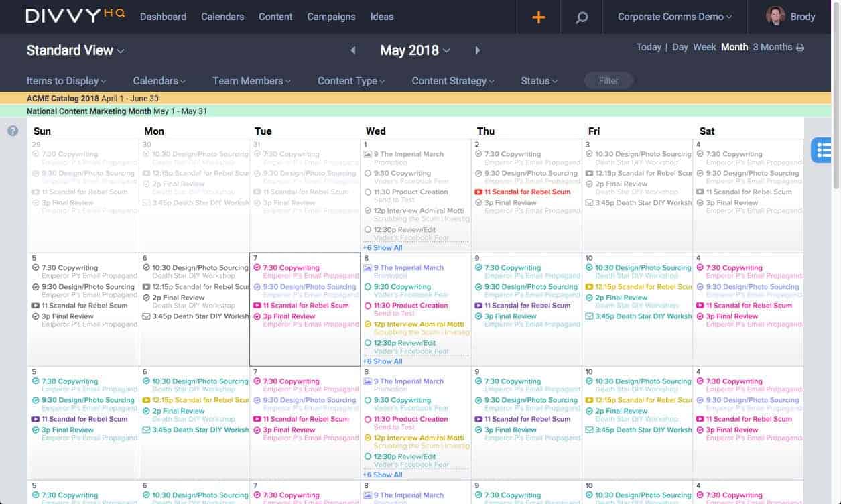Select outlined day 7 cell number
This screenshot has height=504, width=841.
[x=256, y=258]
